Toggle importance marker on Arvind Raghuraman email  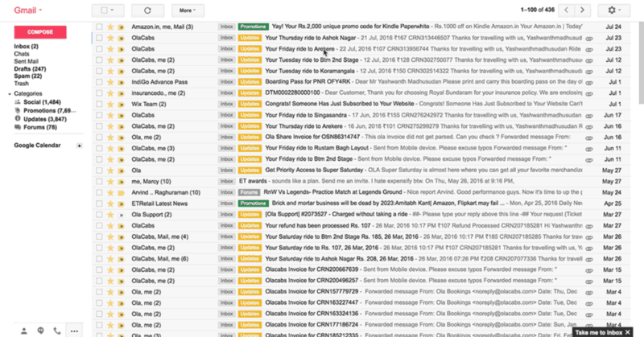click(x=122, y=192)
